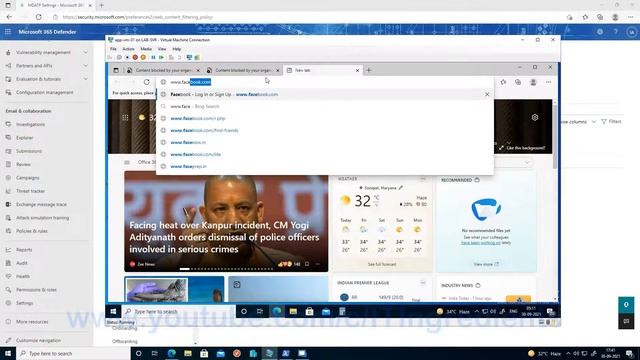
Task: Open the View menu of the VM window
Action: [x=162, y=49]
